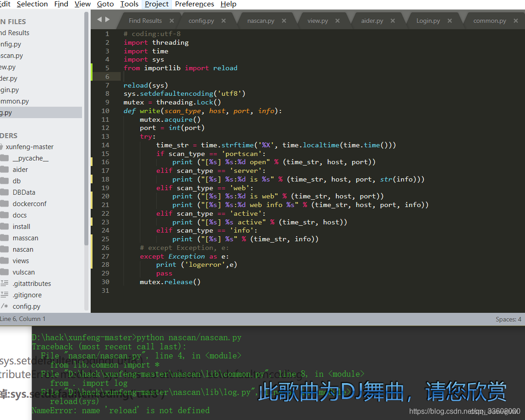
Task: Open the vulscan folder icon
Action: click(x=5, y=272)
